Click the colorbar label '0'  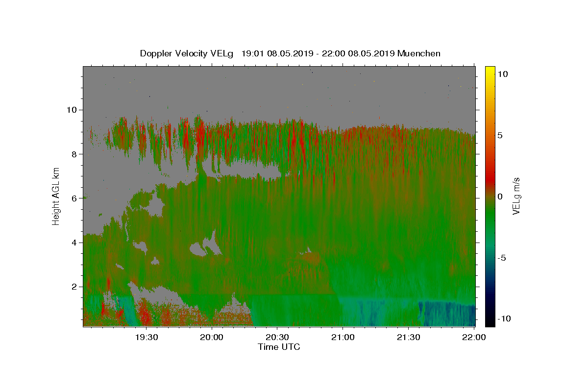(500, 196)
